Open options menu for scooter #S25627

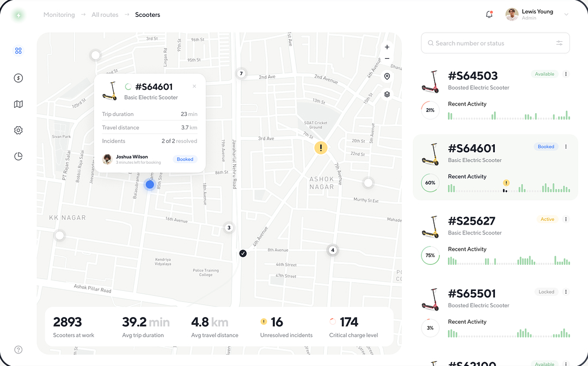click(x=565, y=219)
